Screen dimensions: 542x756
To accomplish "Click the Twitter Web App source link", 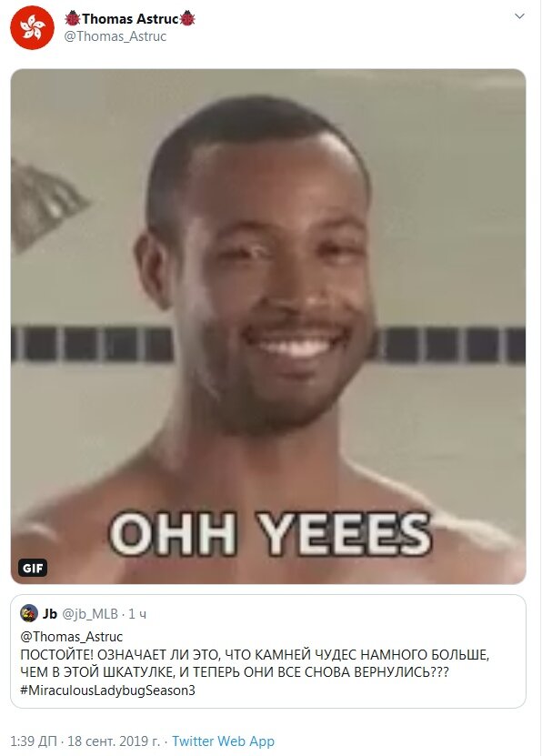I will click(x=223, y=741).
